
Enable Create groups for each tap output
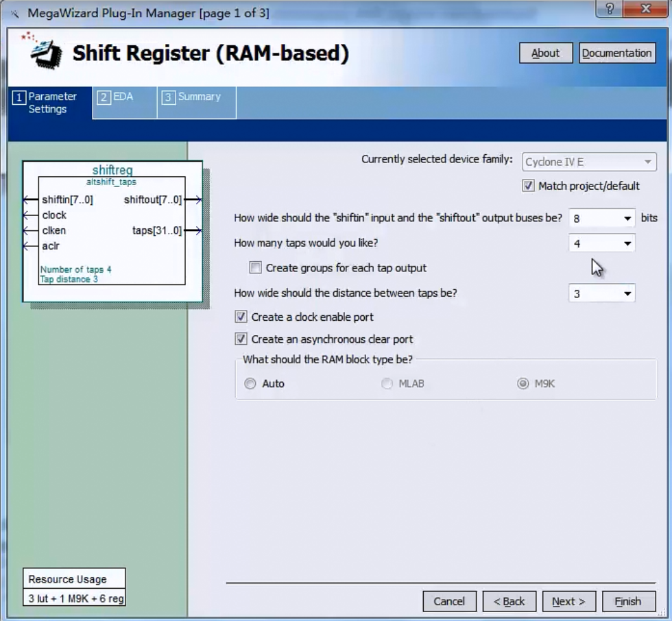255,268
